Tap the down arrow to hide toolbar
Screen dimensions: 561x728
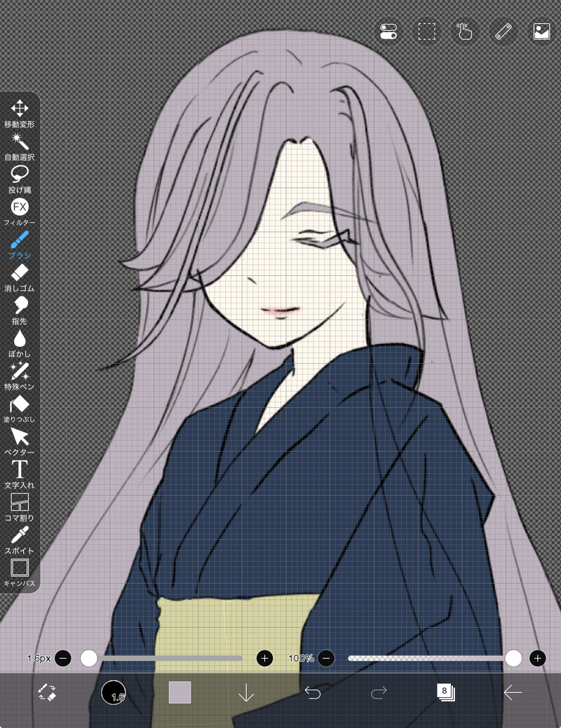[246, 693]
